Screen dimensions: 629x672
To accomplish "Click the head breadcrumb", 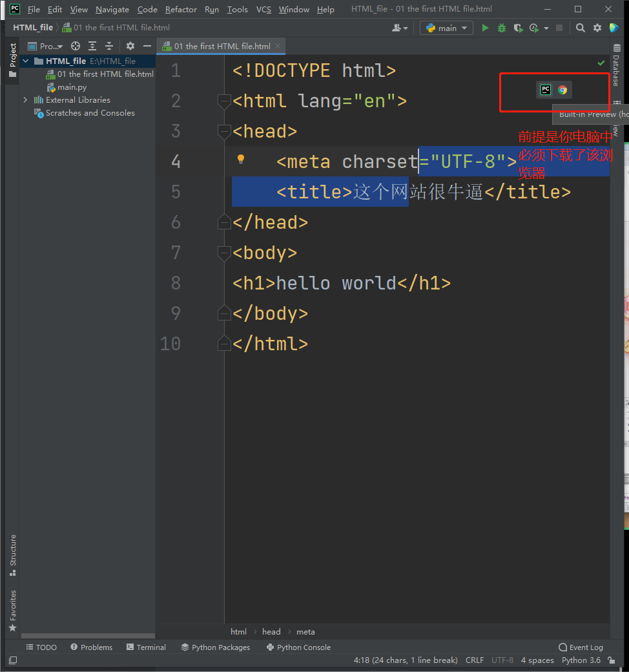I will (271, 632).
